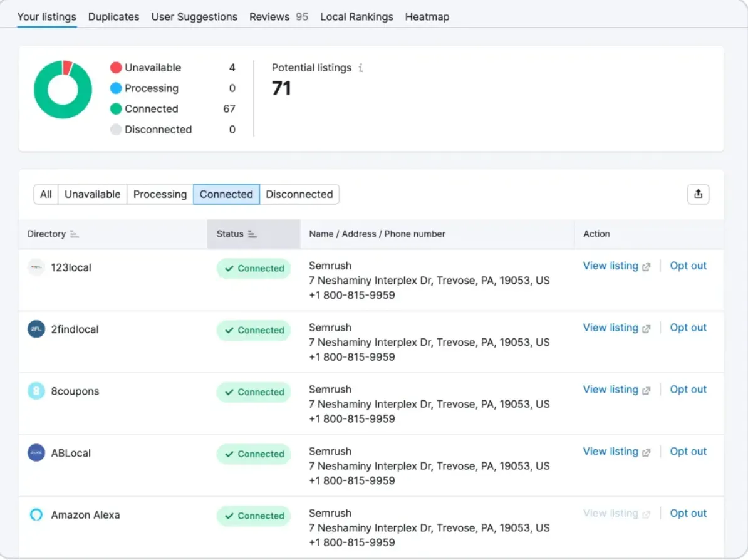Filter listings by Unavailable

93,194
